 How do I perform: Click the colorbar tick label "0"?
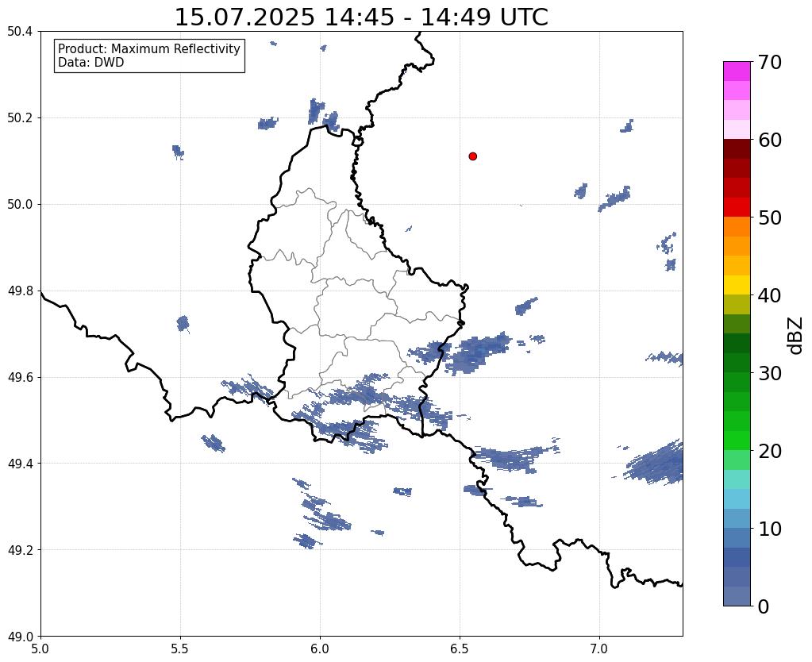point(764,606)
